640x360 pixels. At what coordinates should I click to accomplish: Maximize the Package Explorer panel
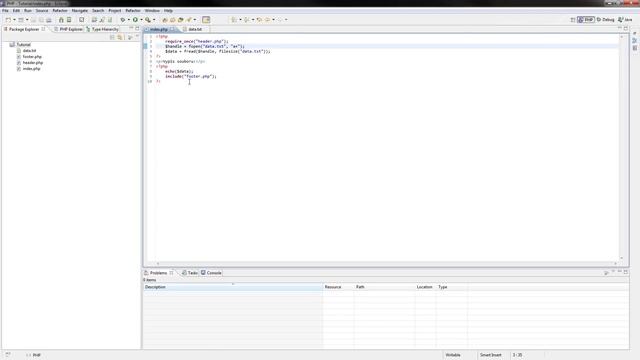pos(137,29)
